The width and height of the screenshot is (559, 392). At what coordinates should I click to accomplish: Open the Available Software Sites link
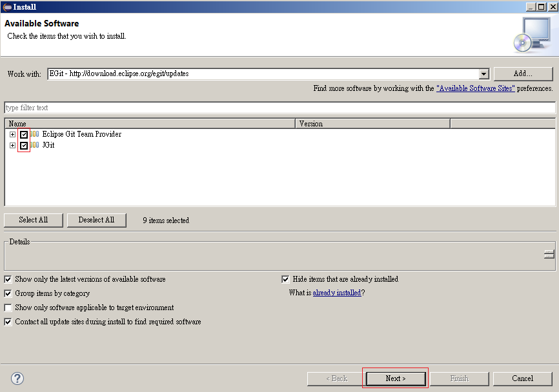point(476,88)
